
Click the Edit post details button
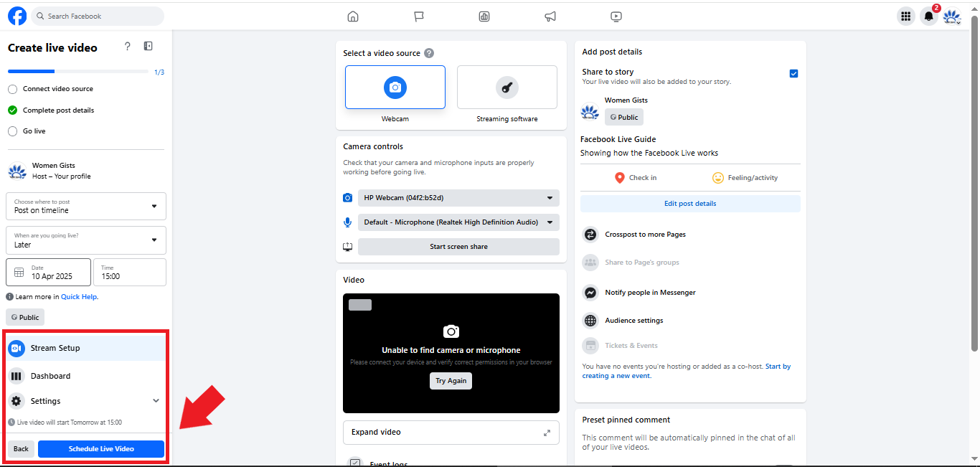click(690, 204)
